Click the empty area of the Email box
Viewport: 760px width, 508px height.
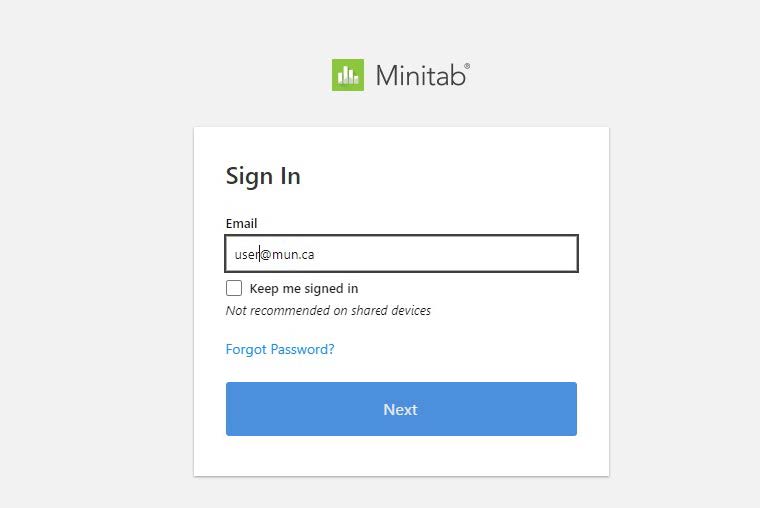(x=446, y=254)
